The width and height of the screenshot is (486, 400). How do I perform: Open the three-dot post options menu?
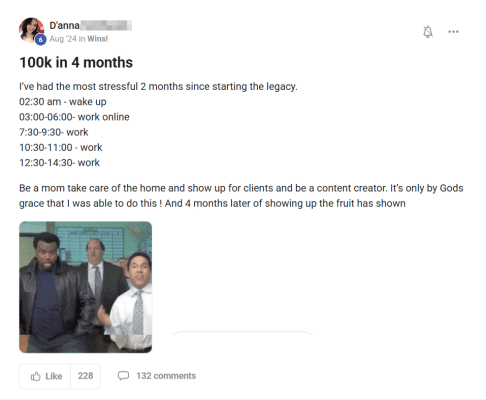(x=453, y=32)
